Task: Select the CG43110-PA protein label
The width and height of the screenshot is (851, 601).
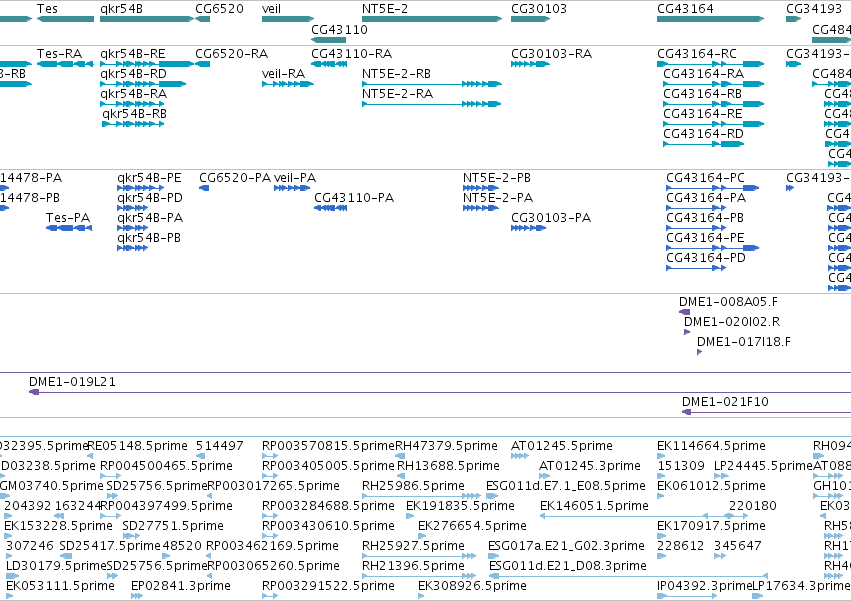Action: pos(354,198)
